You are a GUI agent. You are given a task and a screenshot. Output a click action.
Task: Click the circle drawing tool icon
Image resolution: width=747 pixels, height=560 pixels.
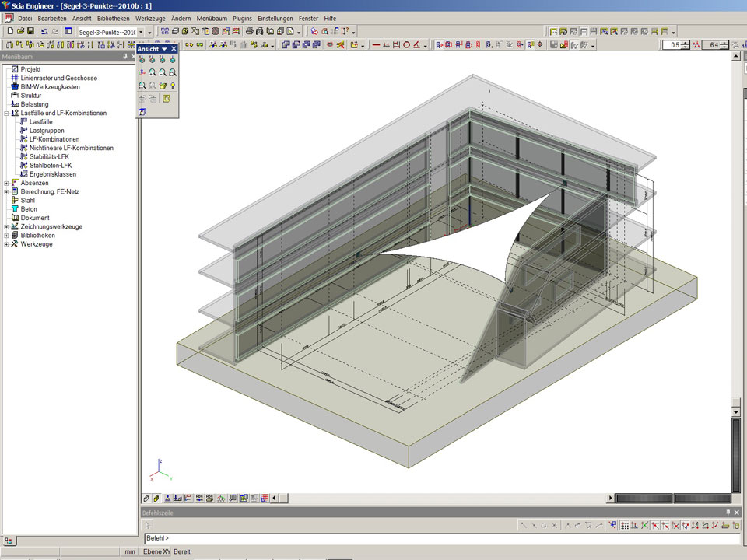(406, 45)
